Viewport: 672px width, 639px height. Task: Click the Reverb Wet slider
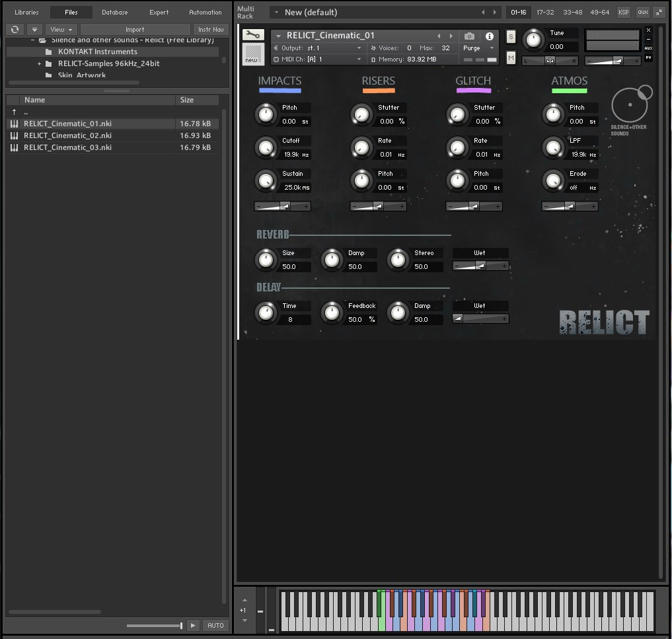coord(480,266)
